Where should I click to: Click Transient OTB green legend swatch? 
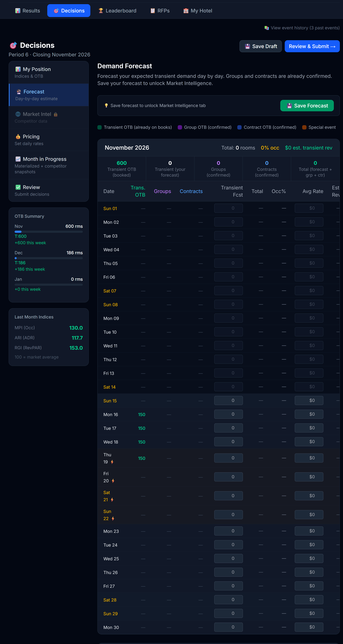(100, 127)
